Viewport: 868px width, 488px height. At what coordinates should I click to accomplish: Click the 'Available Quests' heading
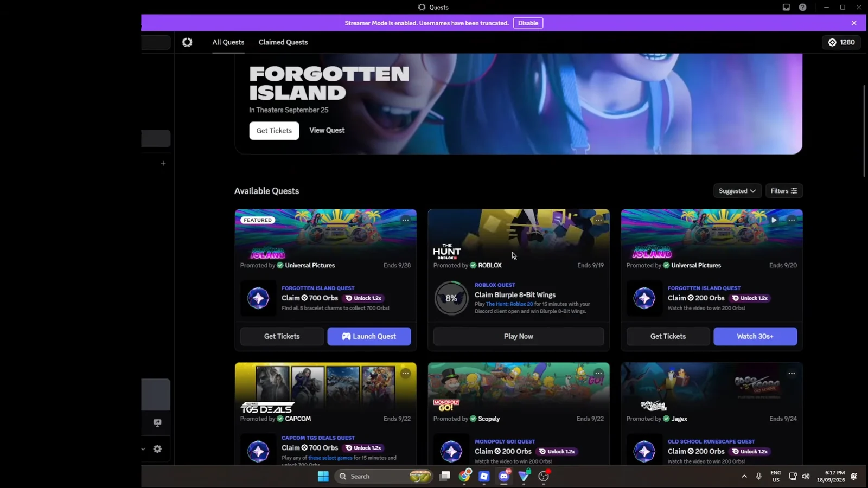pyautogui.click(x=266, y=191)
